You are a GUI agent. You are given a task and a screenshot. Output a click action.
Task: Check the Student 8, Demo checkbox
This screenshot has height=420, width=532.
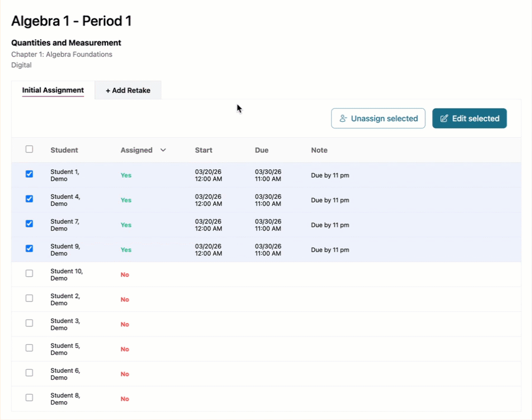pyautogui.click(x=30, y=398)
